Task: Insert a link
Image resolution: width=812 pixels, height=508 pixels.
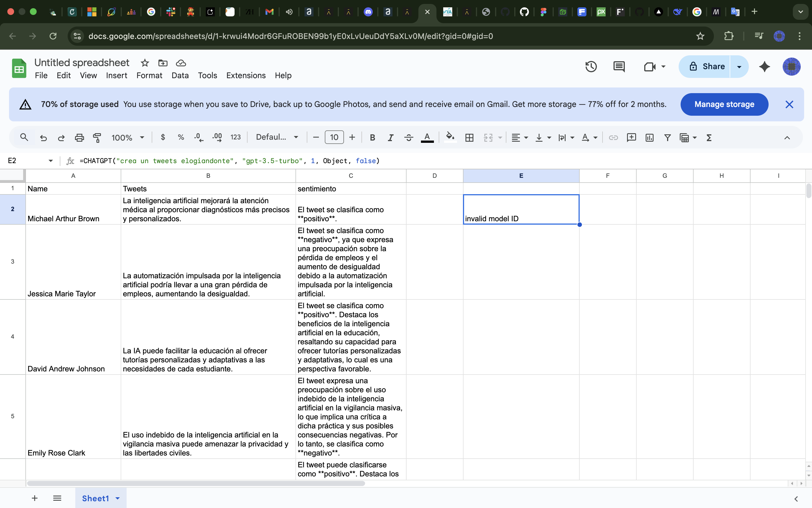Action: (613, 137)
